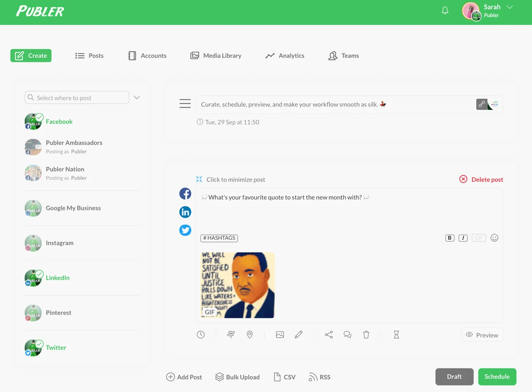Viewport: 532px width, 392px height.
Task: Click the Facebook icon beside the post text
Action: click(185, 194)
